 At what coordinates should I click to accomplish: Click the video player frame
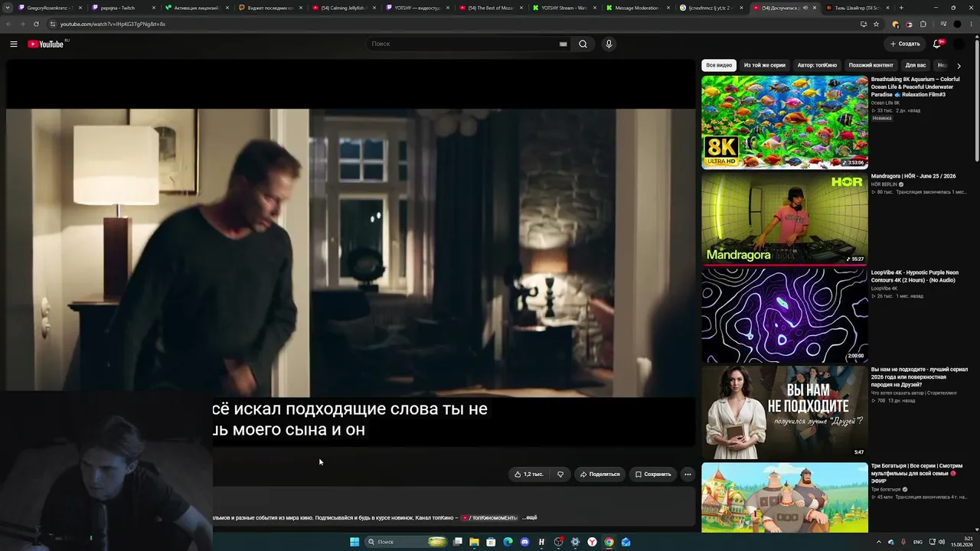point(351,253)
